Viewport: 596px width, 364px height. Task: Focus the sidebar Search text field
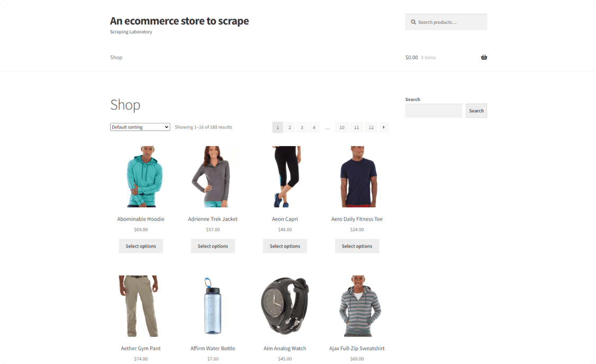[x=434, y=111]
